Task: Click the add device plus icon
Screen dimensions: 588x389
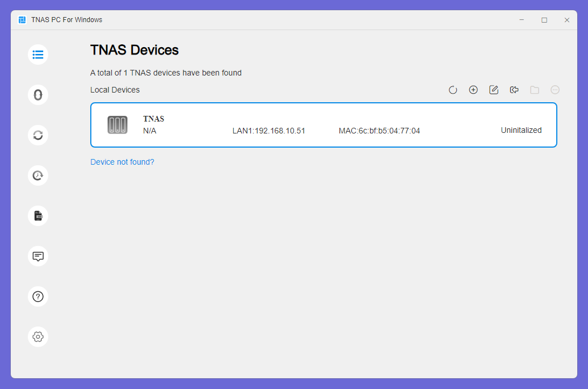Action: point(473,90)
